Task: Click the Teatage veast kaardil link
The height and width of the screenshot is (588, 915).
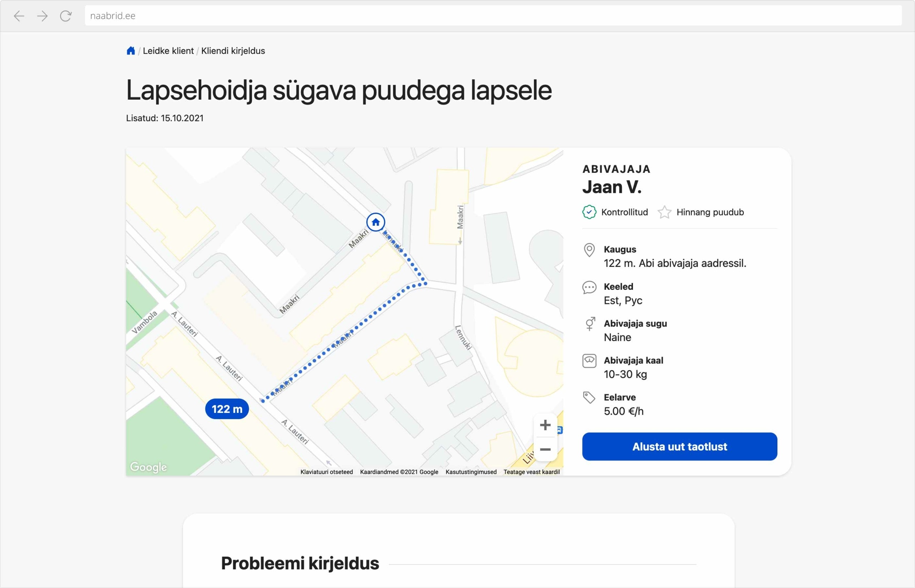Action: point(532,472)
